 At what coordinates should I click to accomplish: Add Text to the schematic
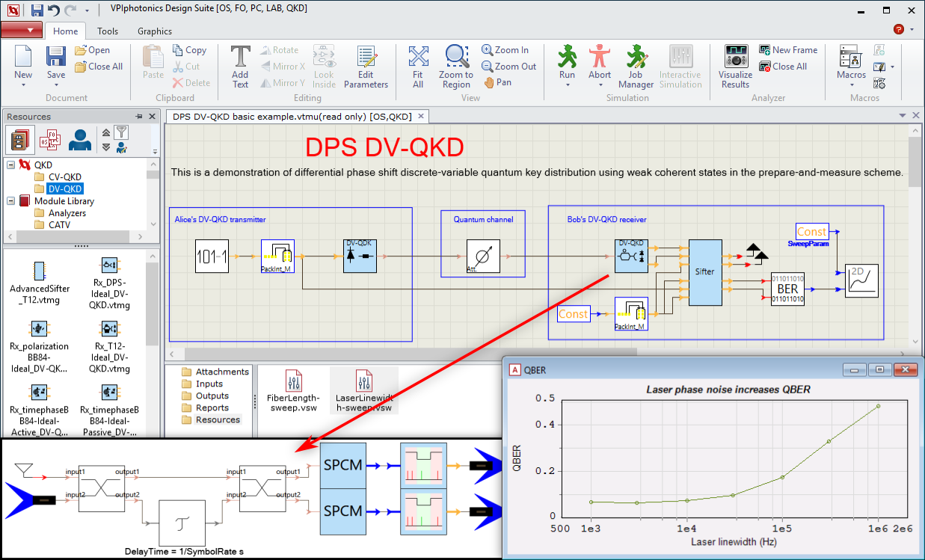coord(240,67)
